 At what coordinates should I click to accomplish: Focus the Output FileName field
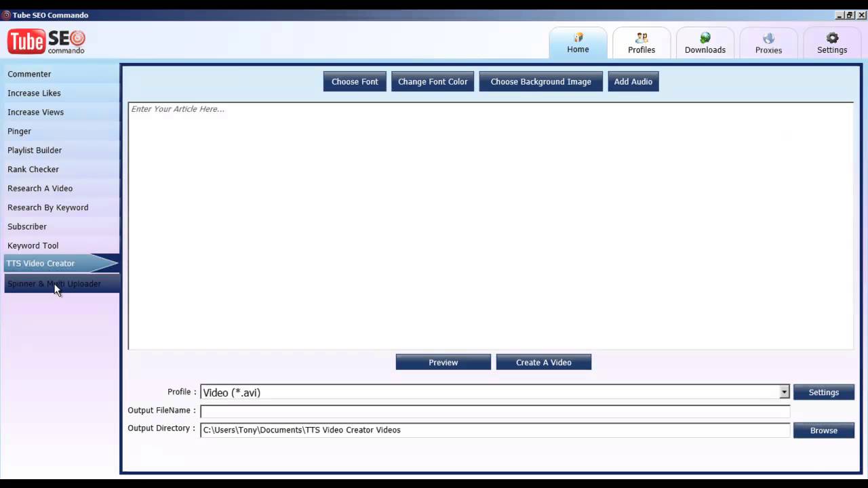coord(495,411)
